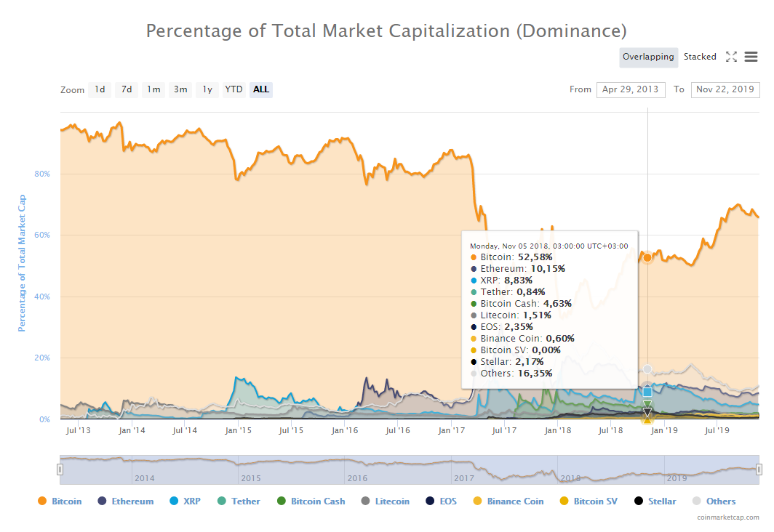The width and height of the screenshot is (774, 532).
Task: Choose the 1m zoom option
Action: (153, 89)
